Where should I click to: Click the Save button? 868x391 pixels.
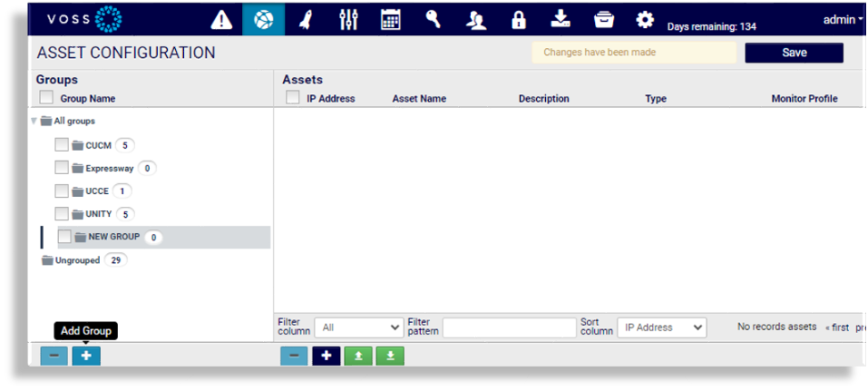(794, 53)
